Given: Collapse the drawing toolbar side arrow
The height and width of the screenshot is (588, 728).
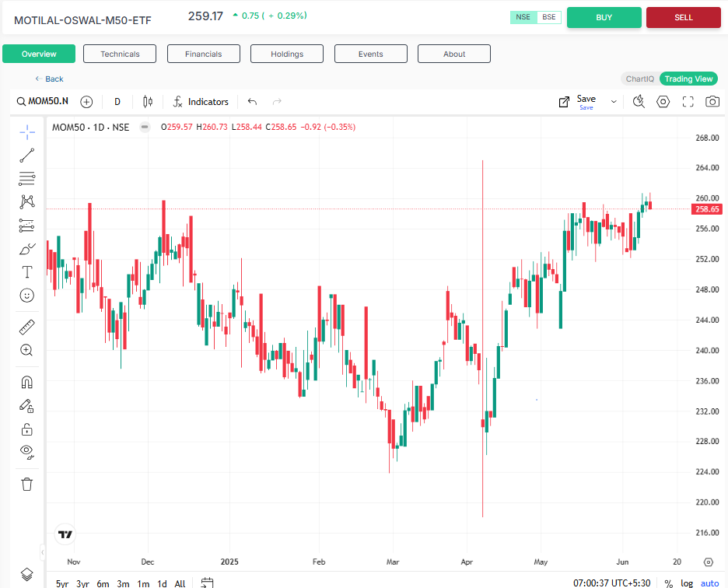Looking at the screenshot, I should tap(42, 552).
